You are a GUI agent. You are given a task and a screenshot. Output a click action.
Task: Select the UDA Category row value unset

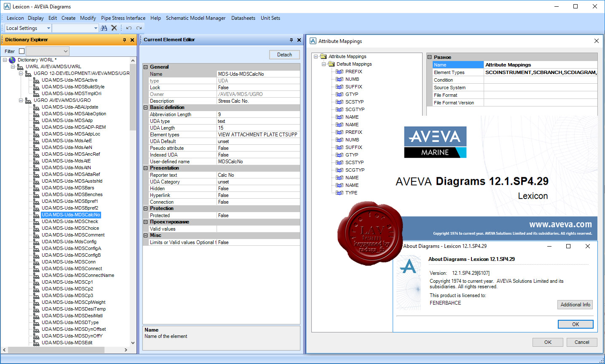258,182
